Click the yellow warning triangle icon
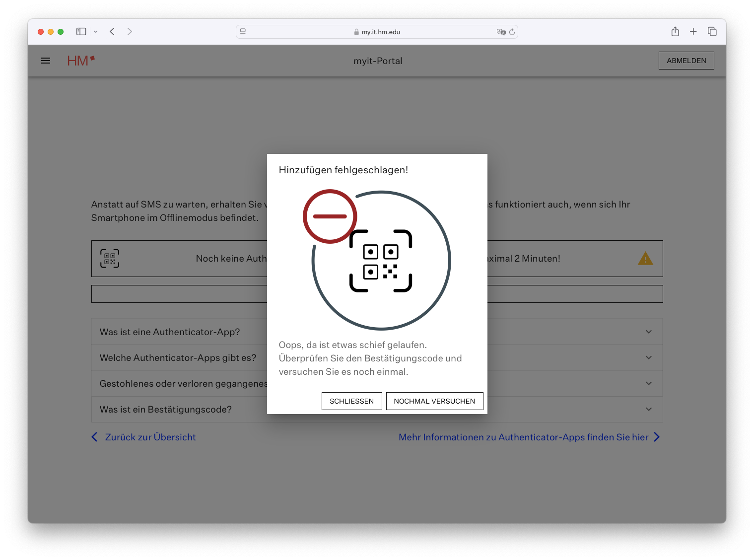Viewport: 754px width, 560px height. coord(645,259)
